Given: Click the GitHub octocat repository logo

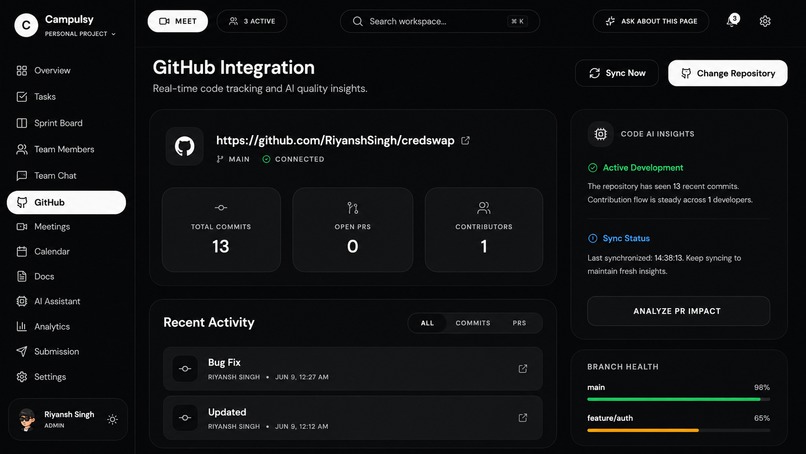Looking at the screenshot, I should click(185, 147).
